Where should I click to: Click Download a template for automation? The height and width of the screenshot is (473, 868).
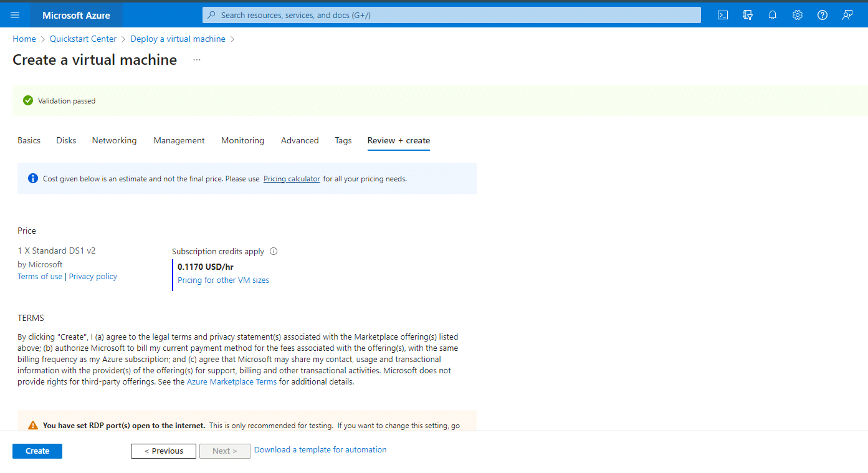pos(320,449)
